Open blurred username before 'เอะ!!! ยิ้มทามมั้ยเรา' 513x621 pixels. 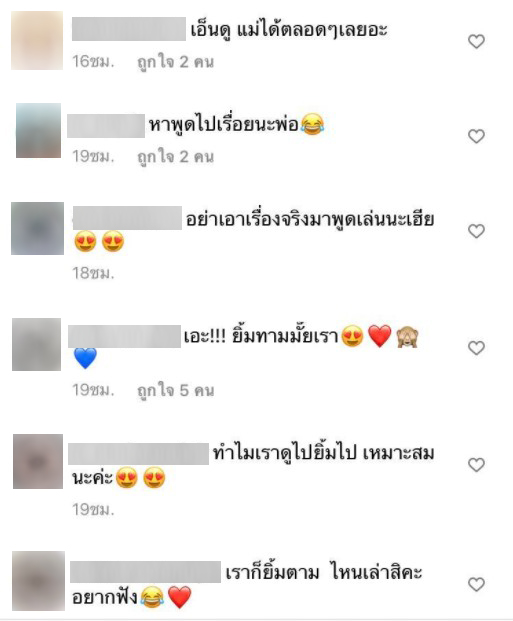click(x=124, y=336)
